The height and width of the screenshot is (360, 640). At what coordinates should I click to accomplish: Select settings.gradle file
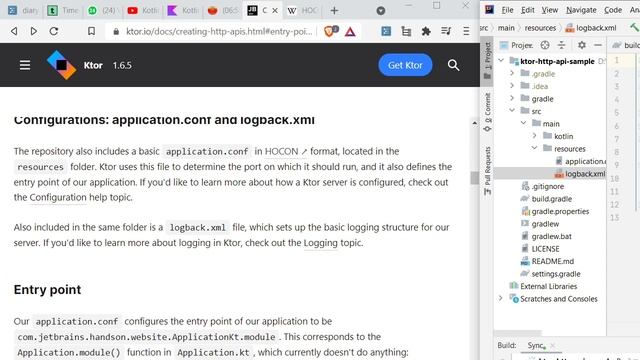(x=551, y=274)
